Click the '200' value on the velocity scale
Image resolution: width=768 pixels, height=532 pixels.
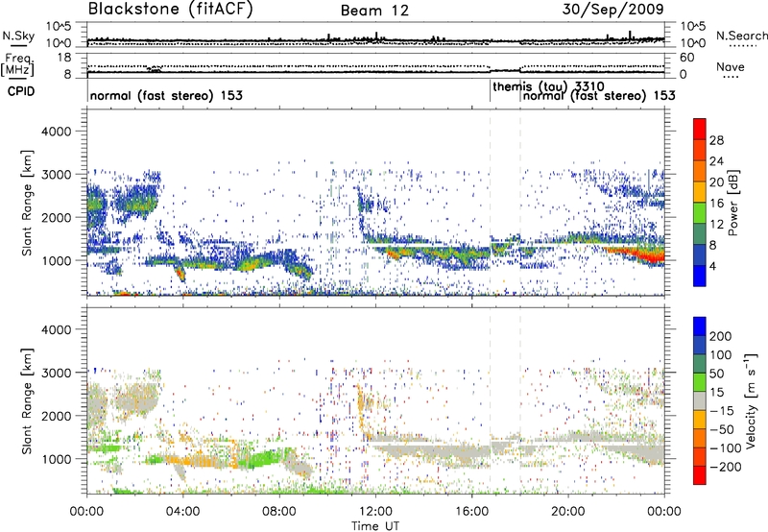(x=721, y=336)
